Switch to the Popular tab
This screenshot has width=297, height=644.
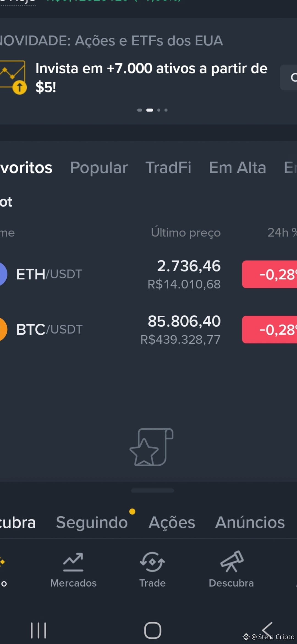(99, 167)
